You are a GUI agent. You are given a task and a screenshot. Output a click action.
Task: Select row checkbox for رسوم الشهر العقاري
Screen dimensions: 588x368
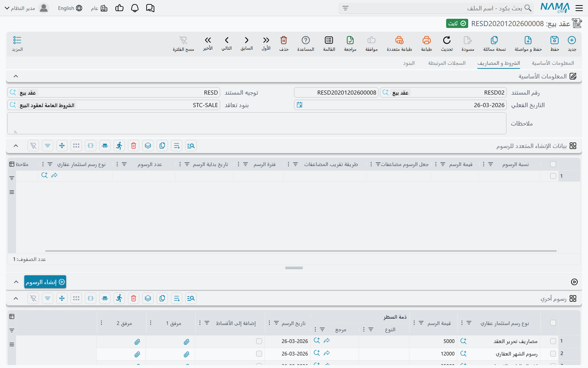coord(553,354)
